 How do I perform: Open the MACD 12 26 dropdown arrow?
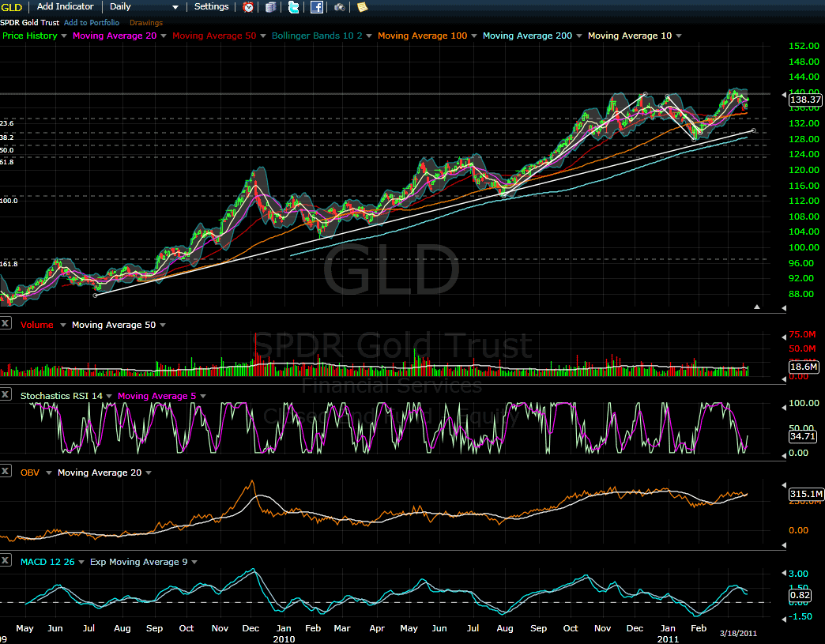(81, 563)
